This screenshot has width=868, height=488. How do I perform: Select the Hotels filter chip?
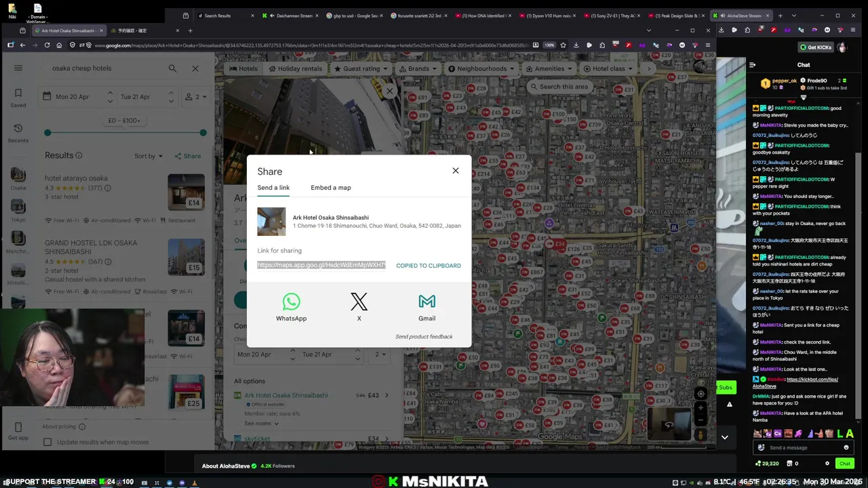[x=243, y=68]
